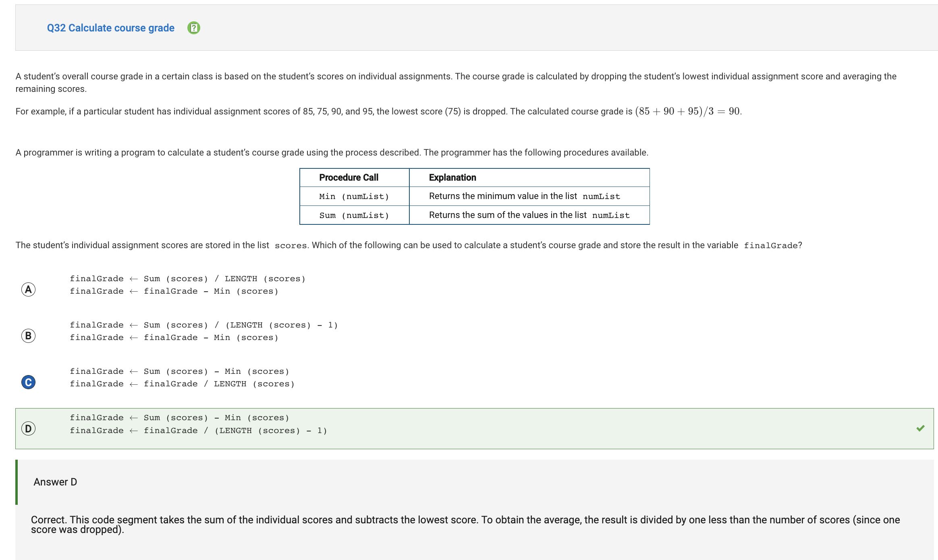This screenshot has width=938, height=560.
Task: Click option C line 'finalGrade / LENGTH (scores)'
Action: (x=219, y=384)
